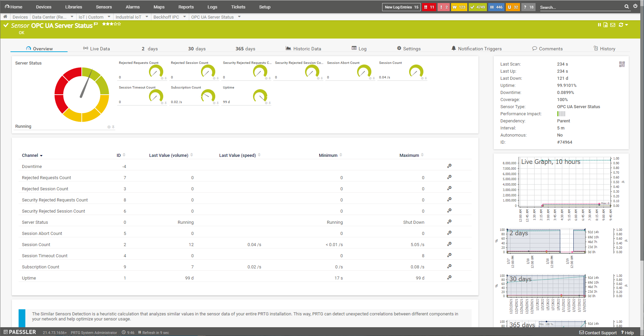Open the QR code for this sensor
The image size is (644, 336).
(x=622, y=64)
